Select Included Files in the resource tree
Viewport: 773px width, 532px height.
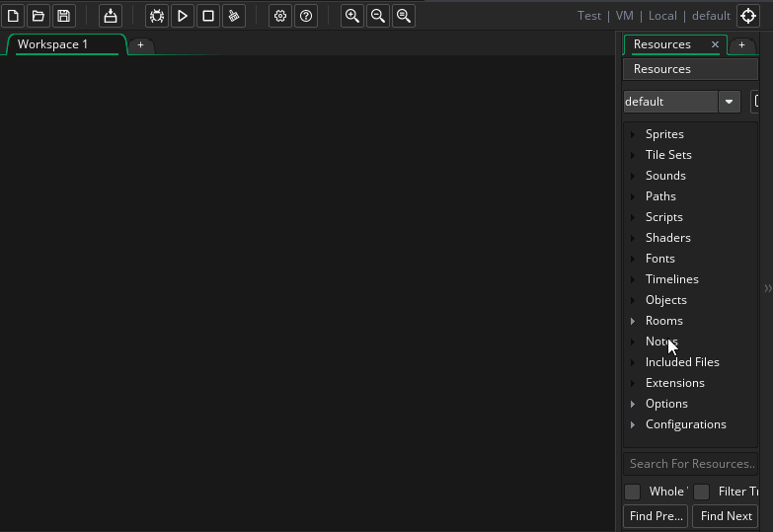(682, 362)
